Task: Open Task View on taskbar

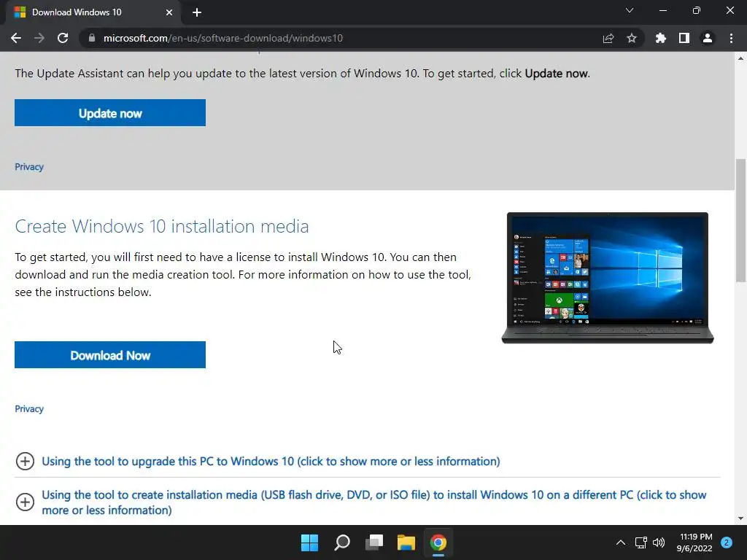Action: pos(374,542)
